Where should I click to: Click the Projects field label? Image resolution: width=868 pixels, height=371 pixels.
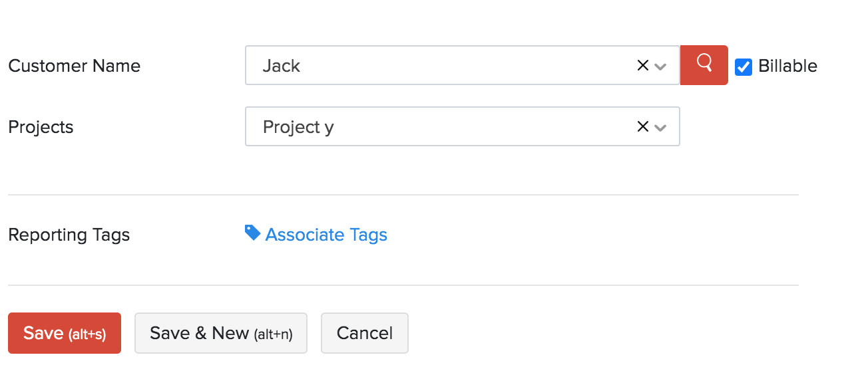41,127
